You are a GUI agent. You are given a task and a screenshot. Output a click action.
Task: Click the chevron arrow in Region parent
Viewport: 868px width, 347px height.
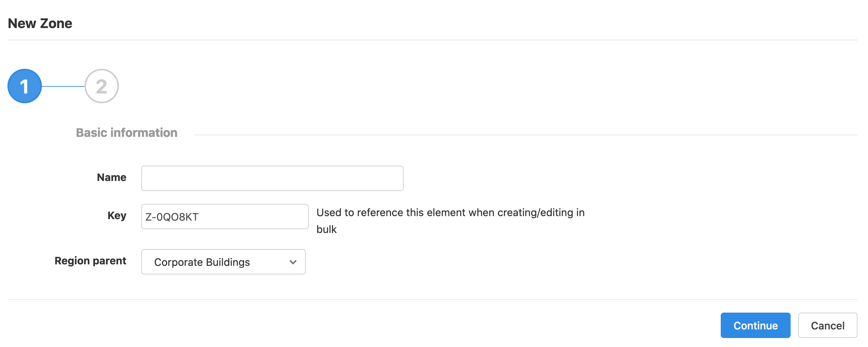pyautogui.click(x=293, y=262)
